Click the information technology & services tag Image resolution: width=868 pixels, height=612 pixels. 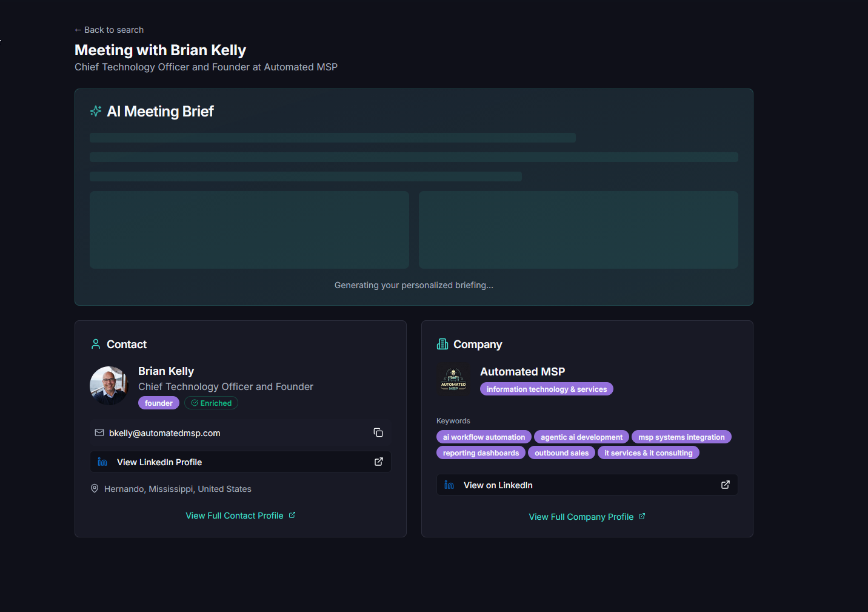click(546, 389)
